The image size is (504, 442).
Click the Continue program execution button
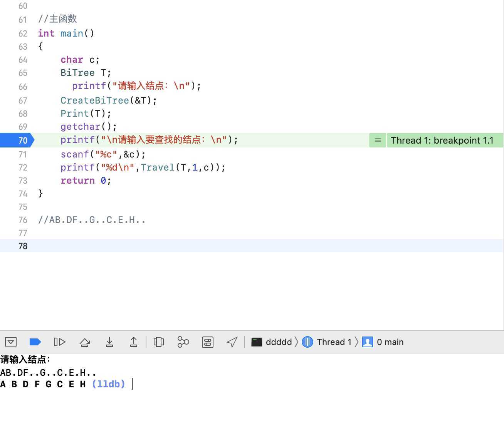tap(60, 342)
